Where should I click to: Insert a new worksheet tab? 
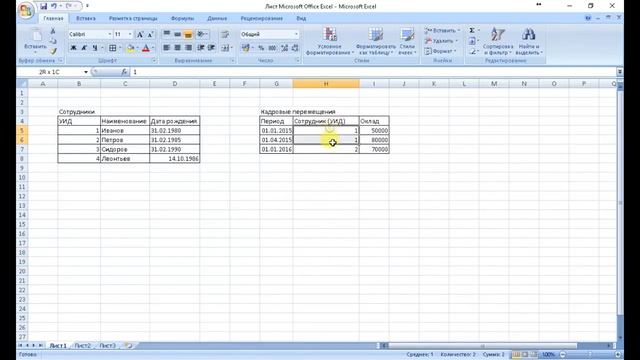(128, 346)
